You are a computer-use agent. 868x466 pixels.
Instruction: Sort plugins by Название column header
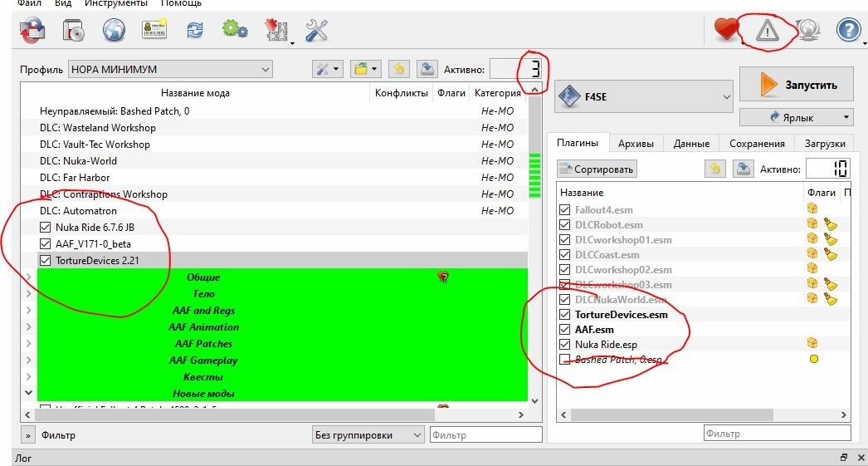coord(680,193)
